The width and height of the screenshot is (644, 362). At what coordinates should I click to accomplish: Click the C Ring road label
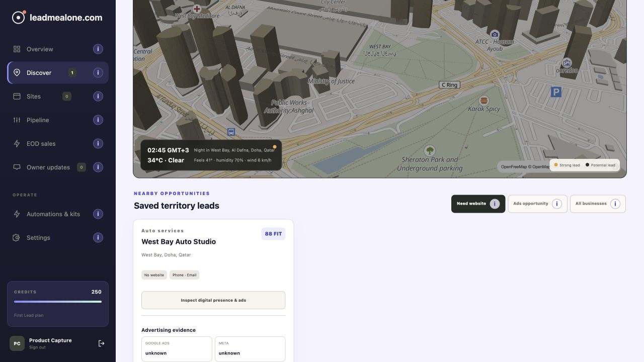pos(449,85)
